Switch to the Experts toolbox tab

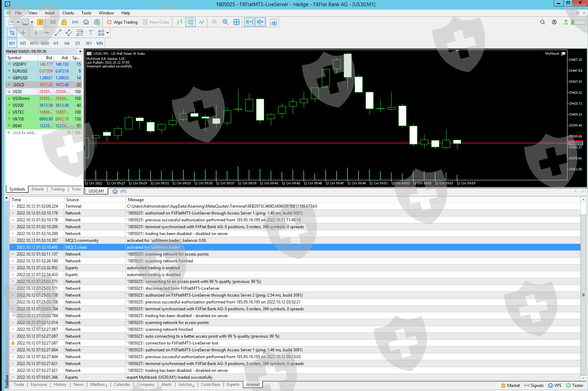pyautogui.click(x=233, y=385)
